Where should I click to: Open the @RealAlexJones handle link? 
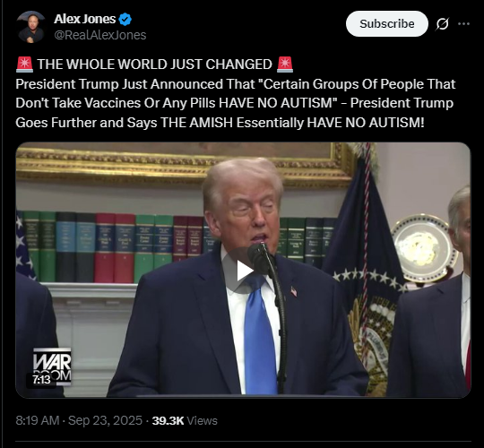point(100,35)
